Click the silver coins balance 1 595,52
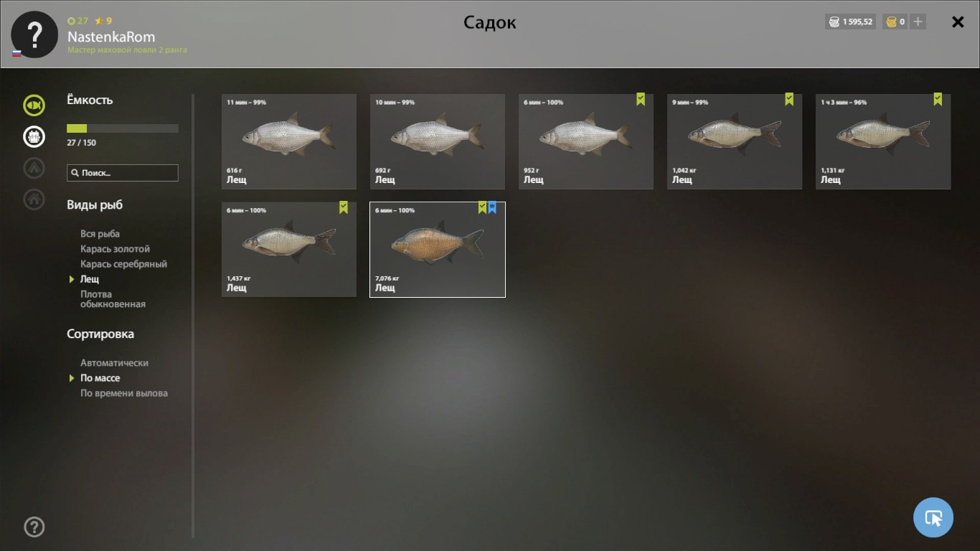The image size is (980, 551). [x=850, y=22]
